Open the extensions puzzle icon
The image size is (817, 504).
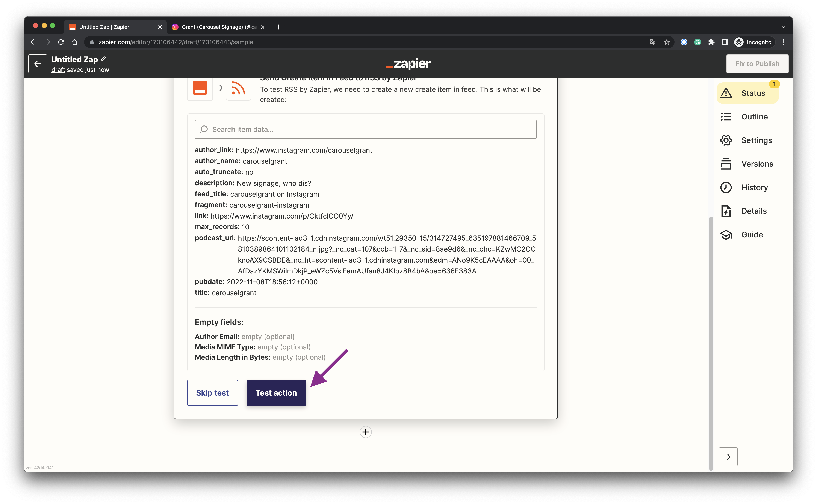(x=711, y=42)
